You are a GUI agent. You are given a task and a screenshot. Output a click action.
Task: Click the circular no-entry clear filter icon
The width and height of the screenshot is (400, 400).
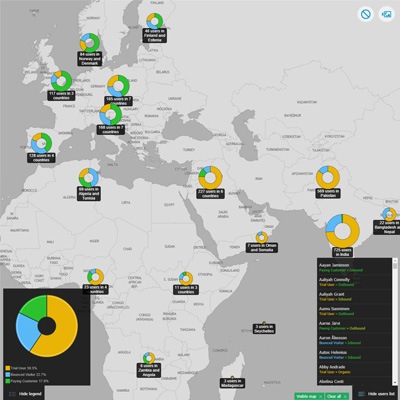point(366,14)
